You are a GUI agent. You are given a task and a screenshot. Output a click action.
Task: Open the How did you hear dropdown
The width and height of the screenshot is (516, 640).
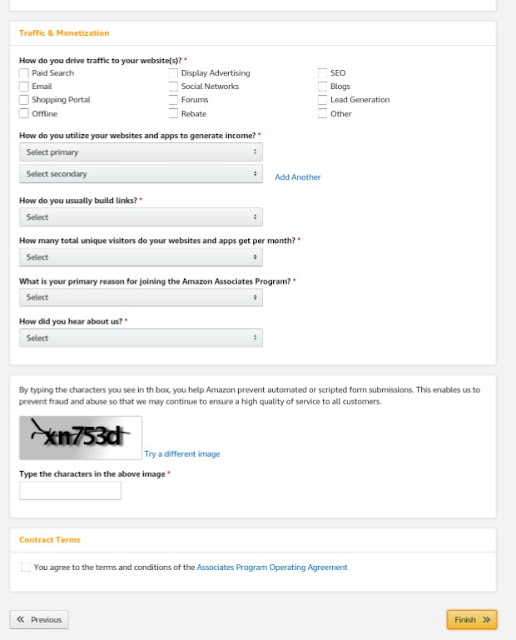[141, 338]
